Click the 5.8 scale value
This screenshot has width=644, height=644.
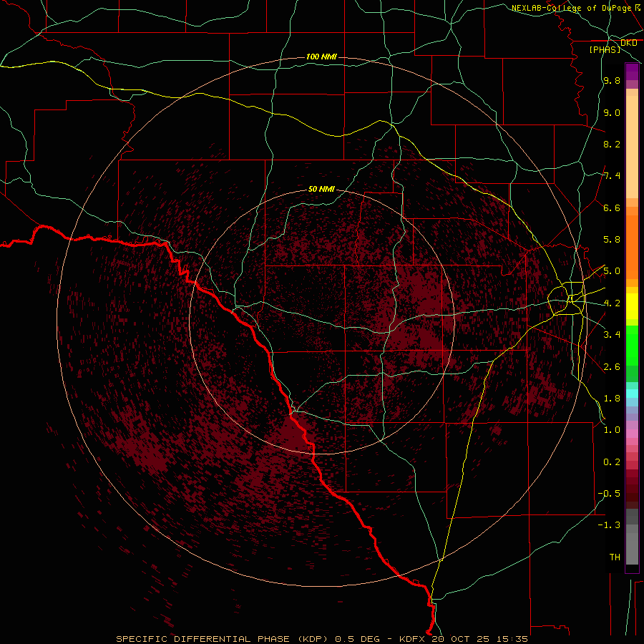[x=612, y=240]
